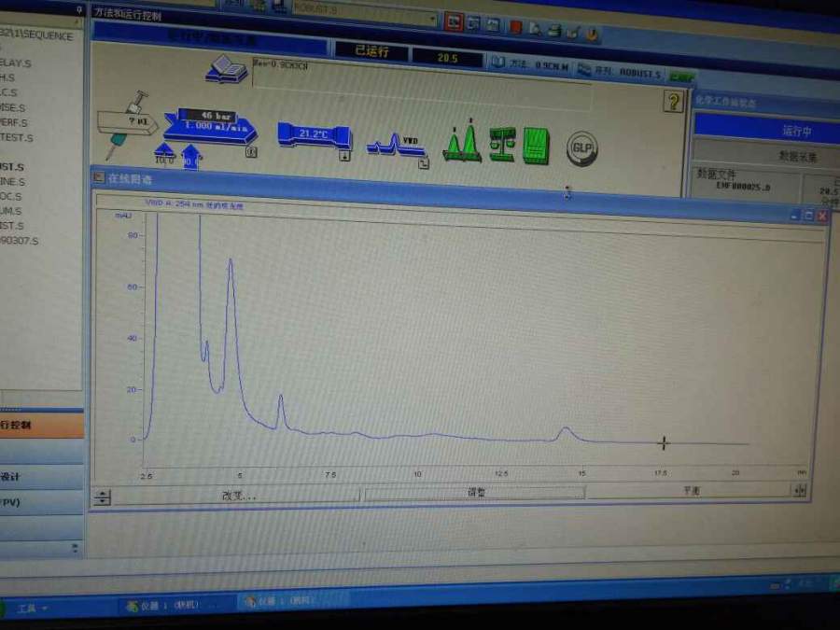Image resolution: width=840 pixels, height=630 pixels.
Task: Click the autosampler injector diagram icon
Action: click(x=126, y=126)
